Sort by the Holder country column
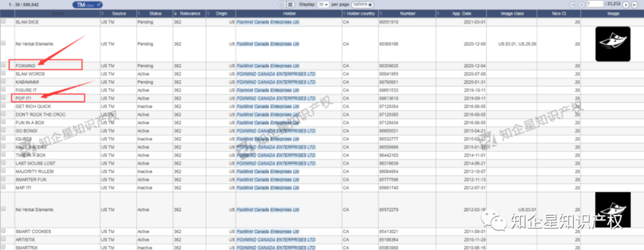This screenshot has width=644, height=250. [360, 14]
